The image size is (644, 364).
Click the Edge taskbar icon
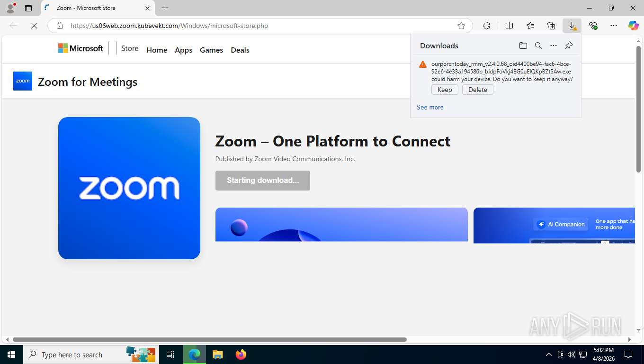pyautogui.click(x=194, y=355)
